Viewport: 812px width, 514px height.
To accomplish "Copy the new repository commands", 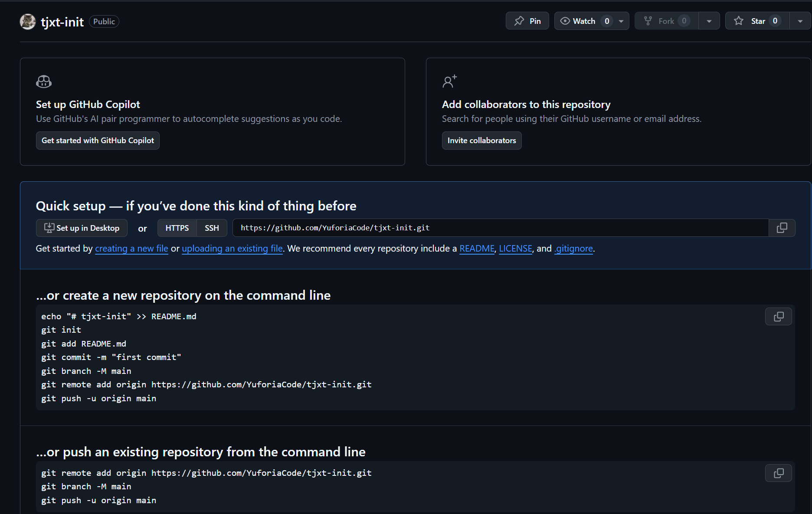I will click(x=779, y=317).
